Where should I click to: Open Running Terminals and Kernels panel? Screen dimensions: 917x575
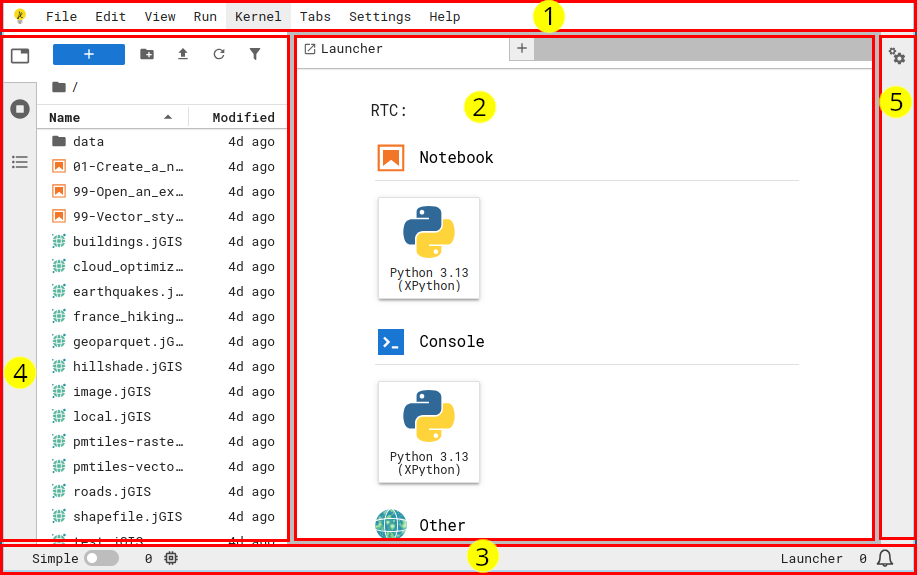pos(20,108)
